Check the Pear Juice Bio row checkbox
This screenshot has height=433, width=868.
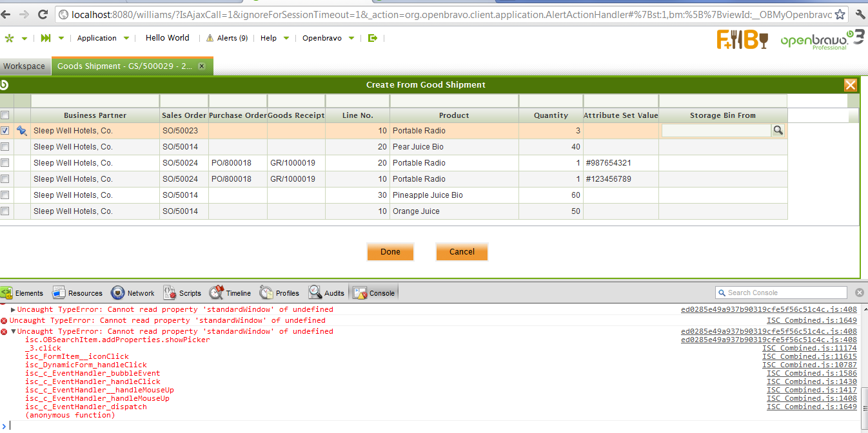(5, 147)
